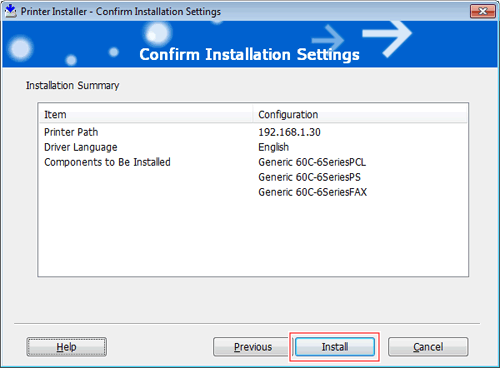Select the Generic 60C-6SeriesFAX entry
This screenshot has height=368, width=500.
click(313, 192)
